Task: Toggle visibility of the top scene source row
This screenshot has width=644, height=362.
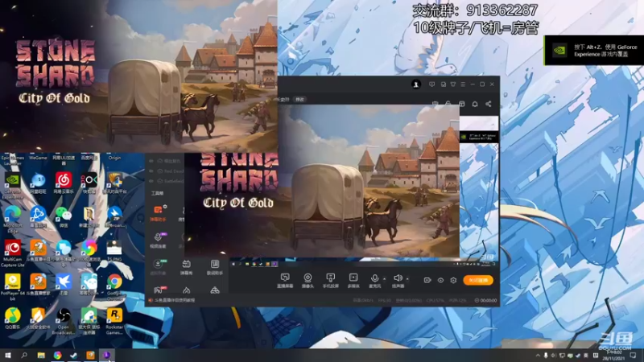Action: click(x=151, y=162)
